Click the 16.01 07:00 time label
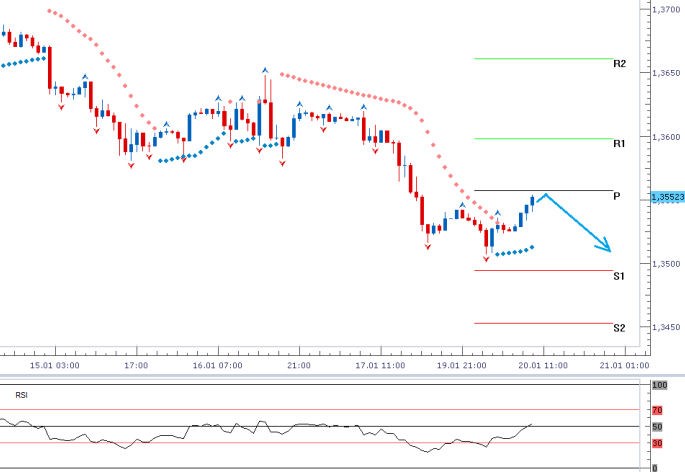Viewport: 685px width, 472px height. (218, 365)
